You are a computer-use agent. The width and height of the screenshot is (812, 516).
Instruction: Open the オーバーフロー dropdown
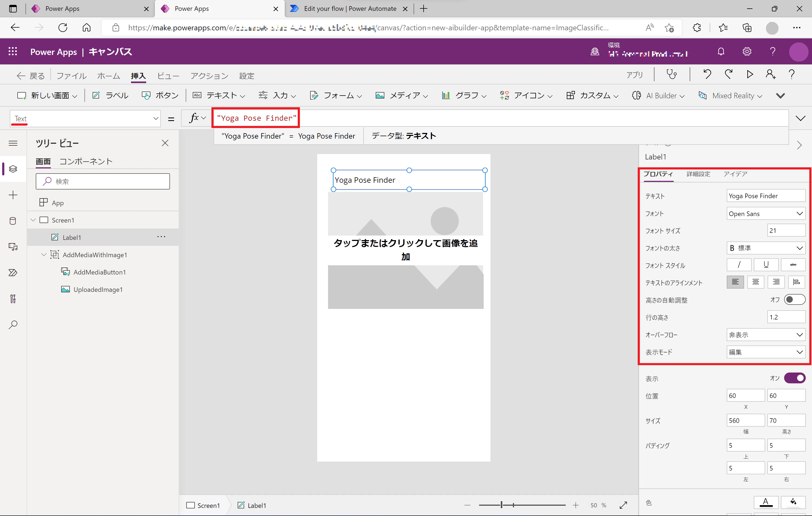pyautogui.click(x=766, y=335)
